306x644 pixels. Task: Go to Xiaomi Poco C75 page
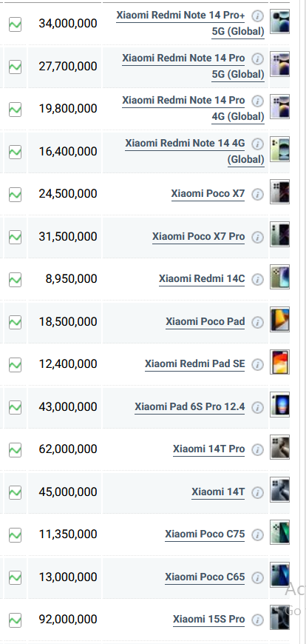pyautogui.click(x=205, y=534)
